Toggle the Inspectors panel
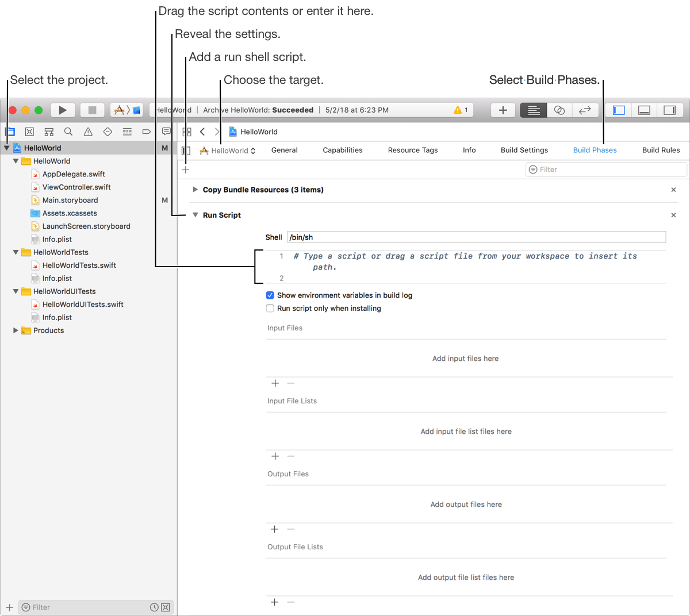The width and height of the screenshot is (690, 616). 669,110
